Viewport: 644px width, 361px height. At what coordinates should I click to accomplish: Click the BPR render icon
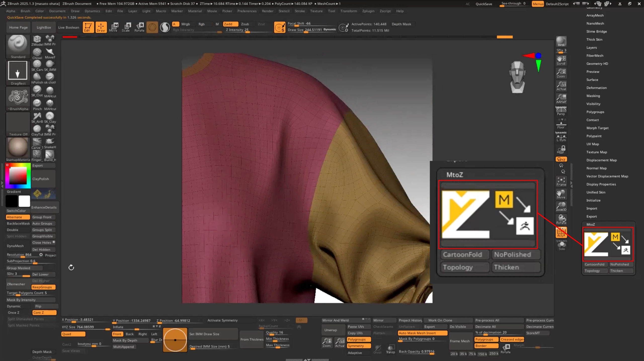pos(561,42)
